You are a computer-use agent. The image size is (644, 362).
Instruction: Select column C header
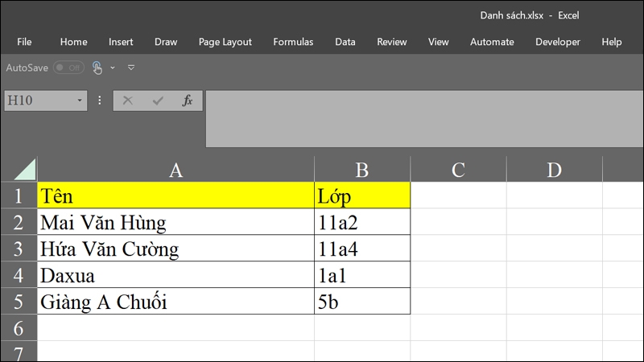(x=458, y=170)
